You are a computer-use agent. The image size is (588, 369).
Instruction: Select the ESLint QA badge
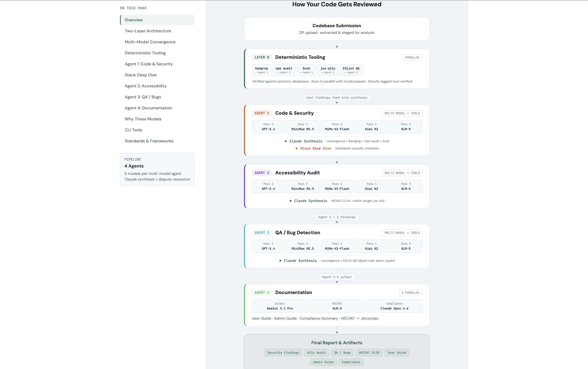pyautogui.click(x=351, y=70)
